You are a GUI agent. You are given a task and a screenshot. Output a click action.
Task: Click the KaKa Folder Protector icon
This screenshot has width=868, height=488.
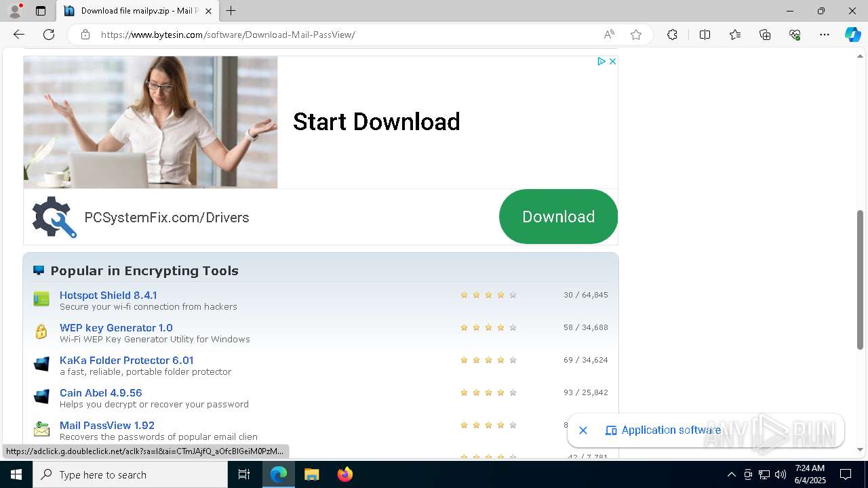41,364
